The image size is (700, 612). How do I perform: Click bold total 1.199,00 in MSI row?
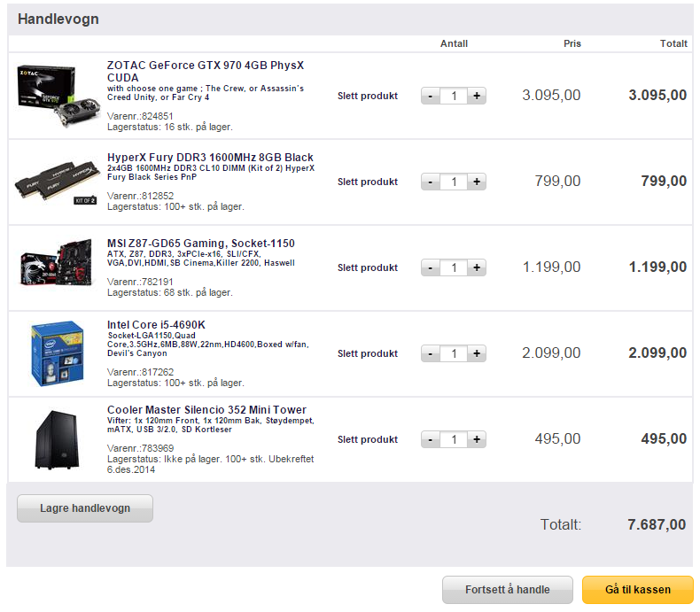click(x=657, y=267)
